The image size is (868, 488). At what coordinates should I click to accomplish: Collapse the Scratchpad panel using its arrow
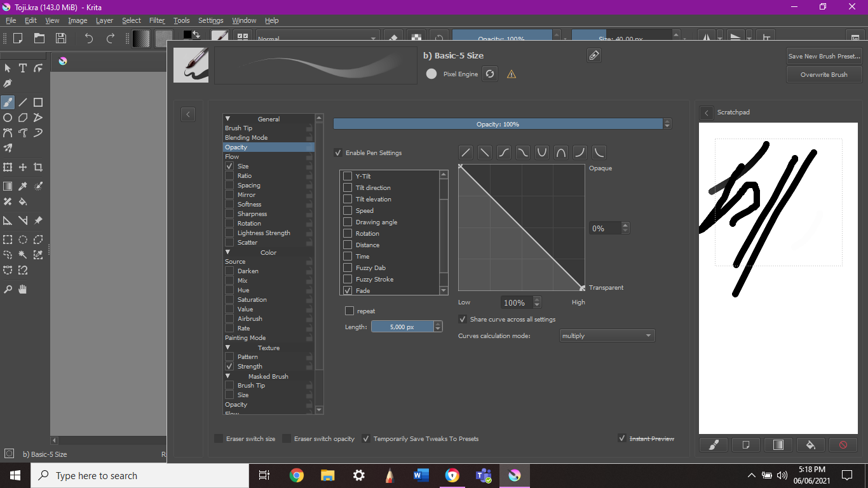pyautogui.click(x=707, y=112)
